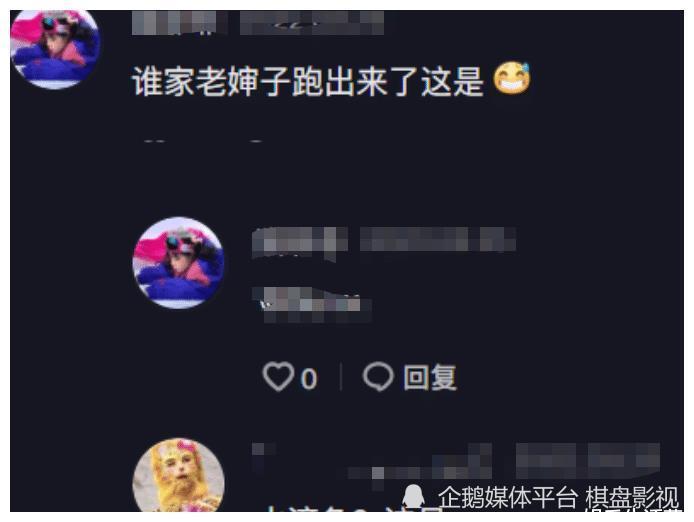This screenshot has height=522, width=694.
Task: Open the reply author's avatar above the like icon
Action: pos(178,263)
